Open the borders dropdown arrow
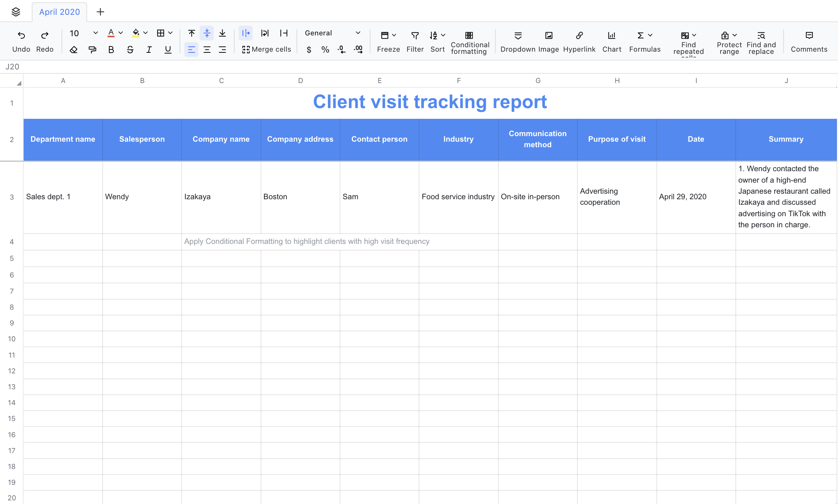The image size is (838, 504). click(x=170, y=33)
